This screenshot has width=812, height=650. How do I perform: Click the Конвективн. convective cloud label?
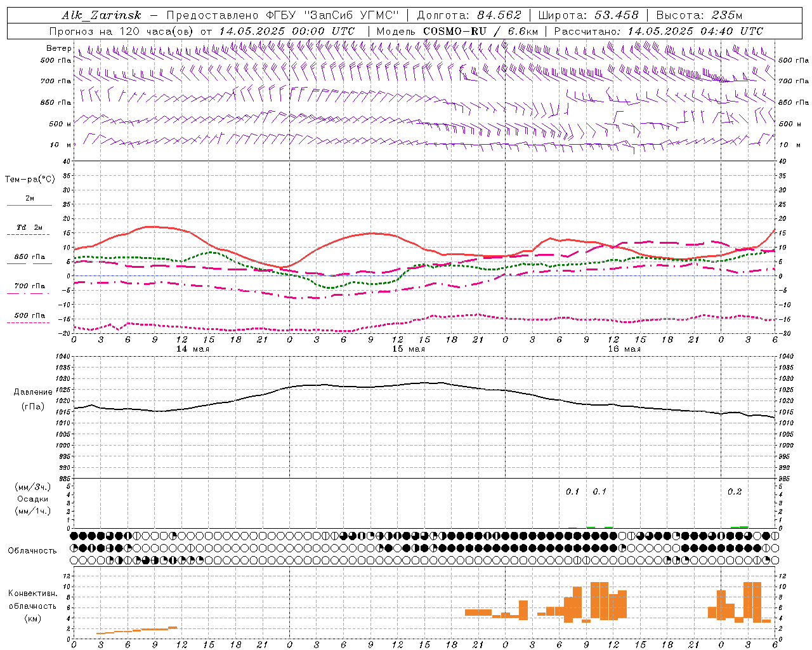pyautogui.click(x=32, y=594)
